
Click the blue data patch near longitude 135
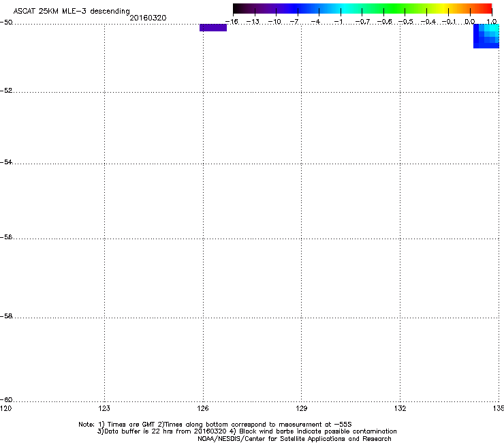pos(486,36)
